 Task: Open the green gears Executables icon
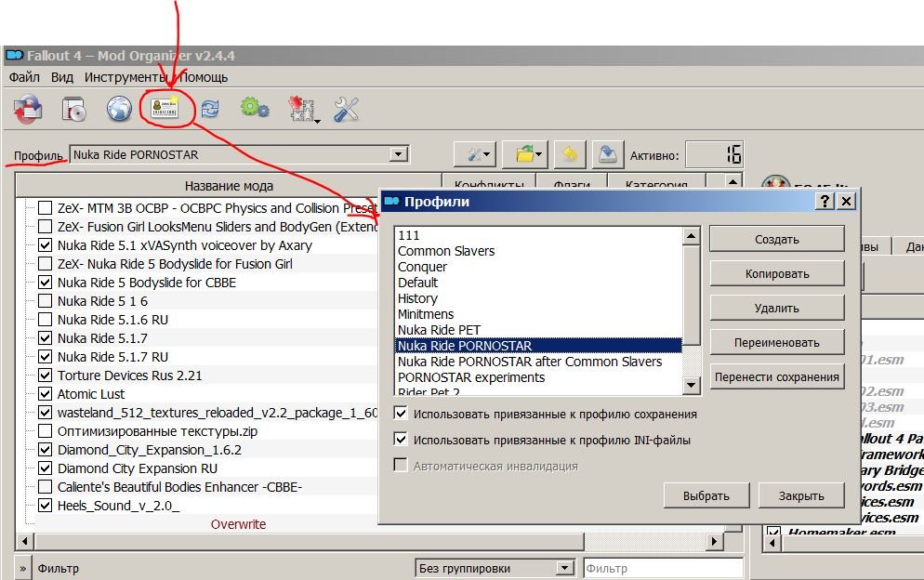pyautogui.click(x=254, y=110)
